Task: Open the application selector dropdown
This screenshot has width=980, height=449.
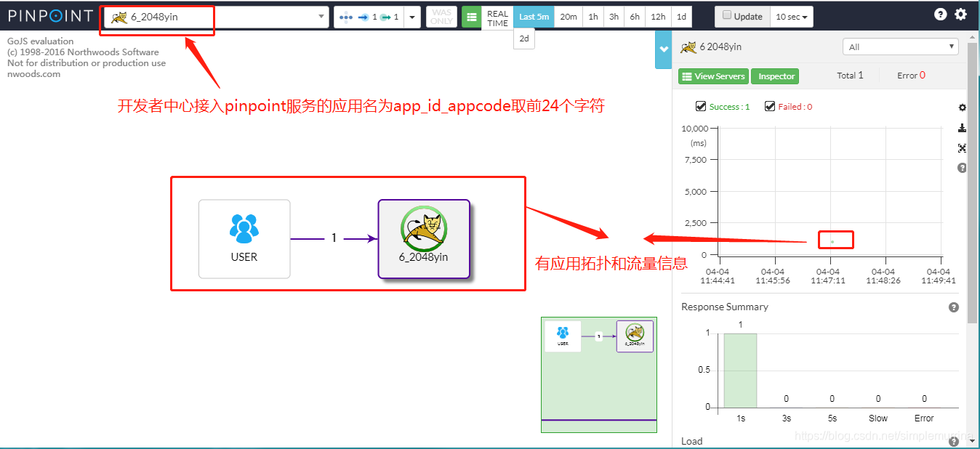Action: [x=321, y=15]
